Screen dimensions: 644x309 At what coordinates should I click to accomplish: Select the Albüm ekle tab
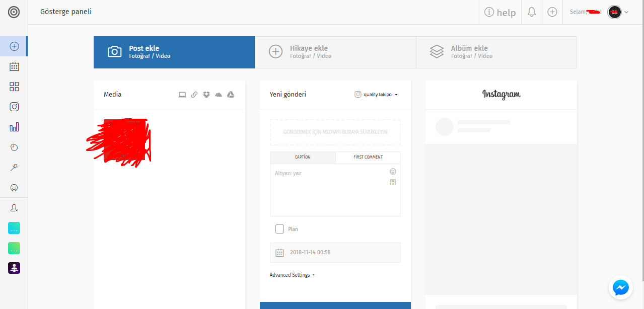coord(496,52)
